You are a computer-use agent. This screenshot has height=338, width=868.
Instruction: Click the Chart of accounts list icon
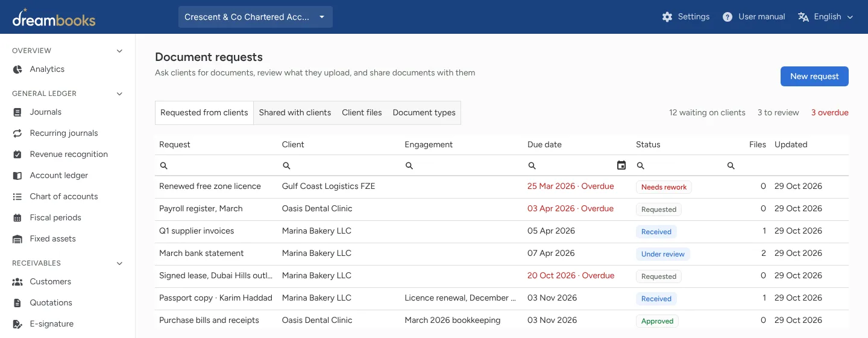pyautogui.click(x=17, y=197)
